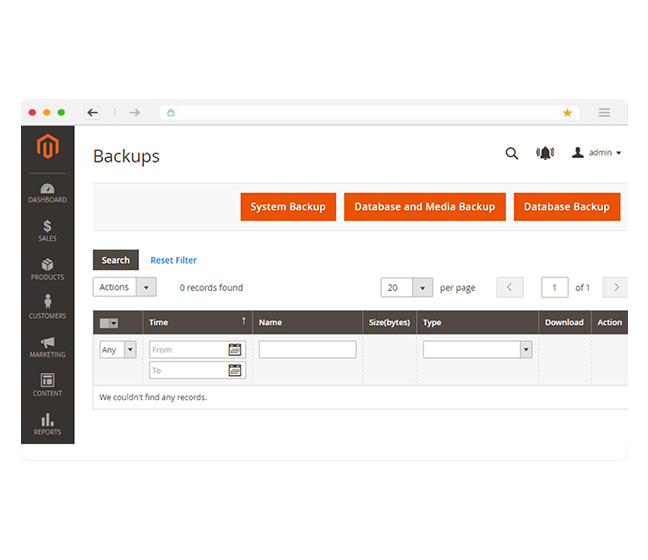Open the Sales menu
This screenshot has width=648, height=560.
[47, 231]
